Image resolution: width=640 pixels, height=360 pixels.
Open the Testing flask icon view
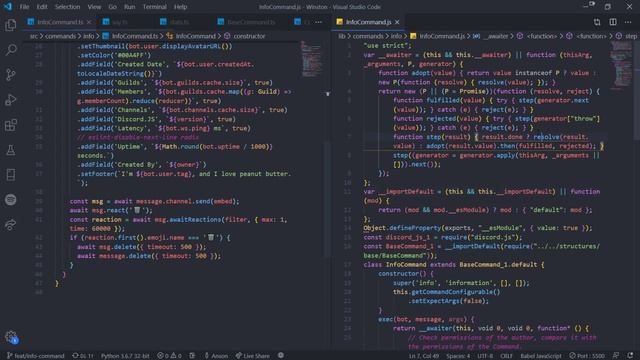point(11,150)
